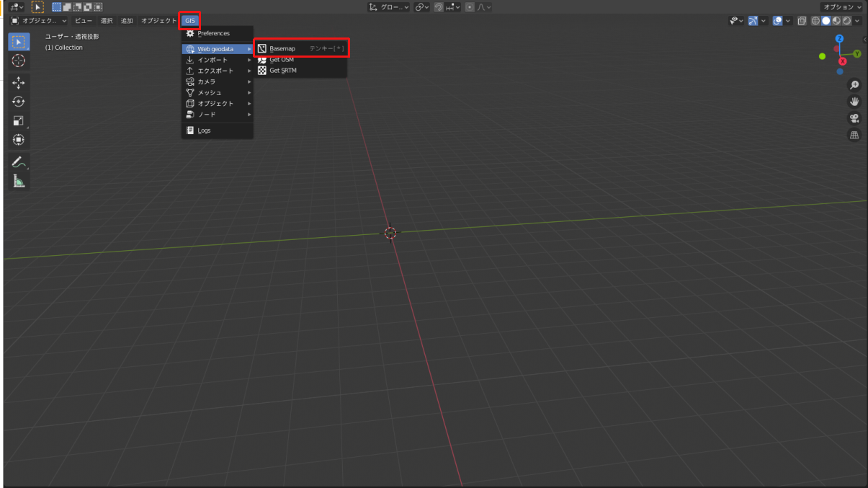The height and width of the screenshot is (488, 868).
Task: Switch perspective/orthographic grid icon
Action: tap(854, 135)
